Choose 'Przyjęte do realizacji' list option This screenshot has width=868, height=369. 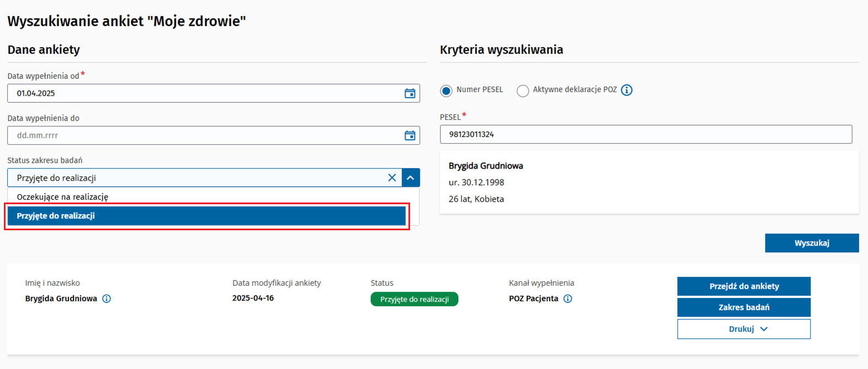(207, 216)
